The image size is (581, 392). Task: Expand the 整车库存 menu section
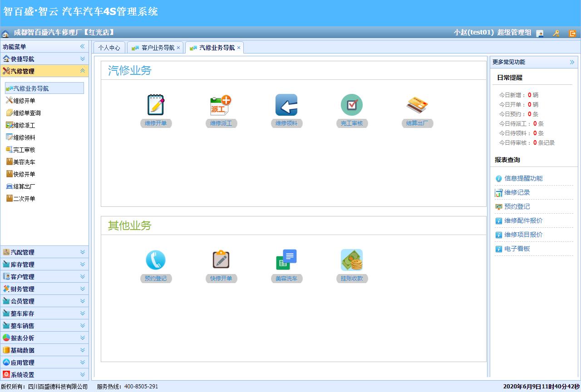pyautogui.click(x=44, y=313)
